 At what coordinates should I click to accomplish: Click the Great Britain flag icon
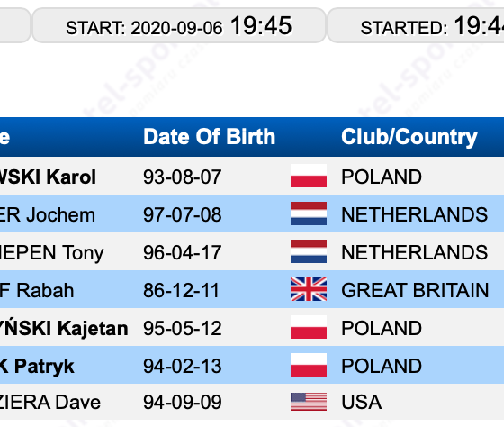point(309,289)
